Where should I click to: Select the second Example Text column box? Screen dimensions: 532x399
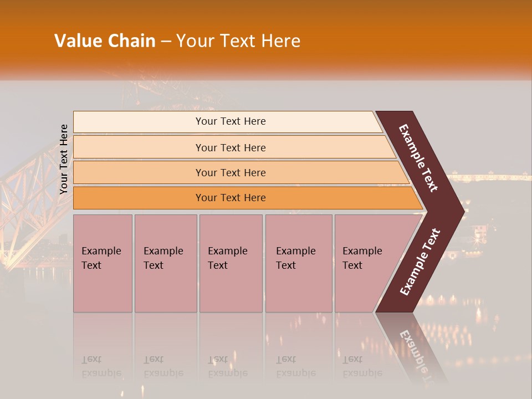click(x=166, y=263)
